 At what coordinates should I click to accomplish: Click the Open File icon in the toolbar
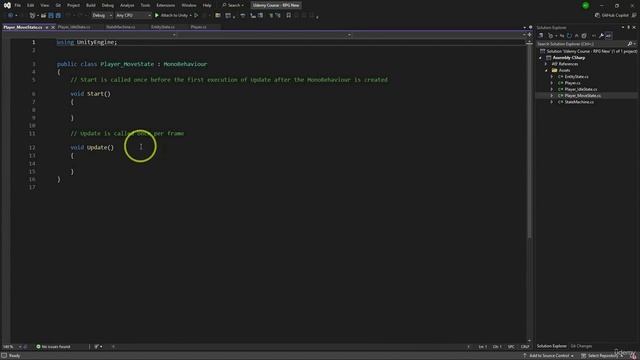tap(43, 16)
